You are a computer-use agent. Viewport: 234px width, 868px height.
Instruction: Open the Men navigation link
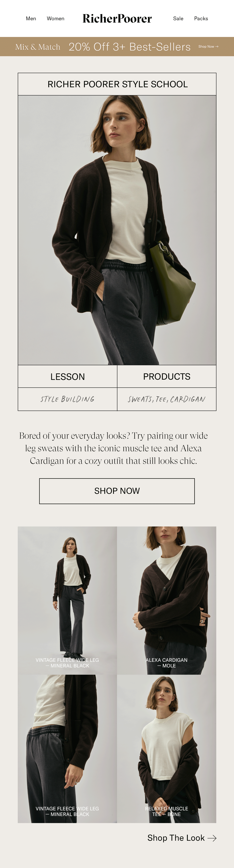(31, 18)
